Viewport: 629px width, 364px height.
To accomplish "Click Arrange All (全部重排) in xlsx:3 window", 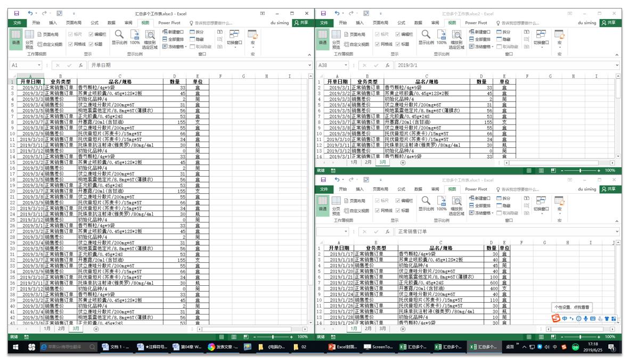I will [173, 39].
